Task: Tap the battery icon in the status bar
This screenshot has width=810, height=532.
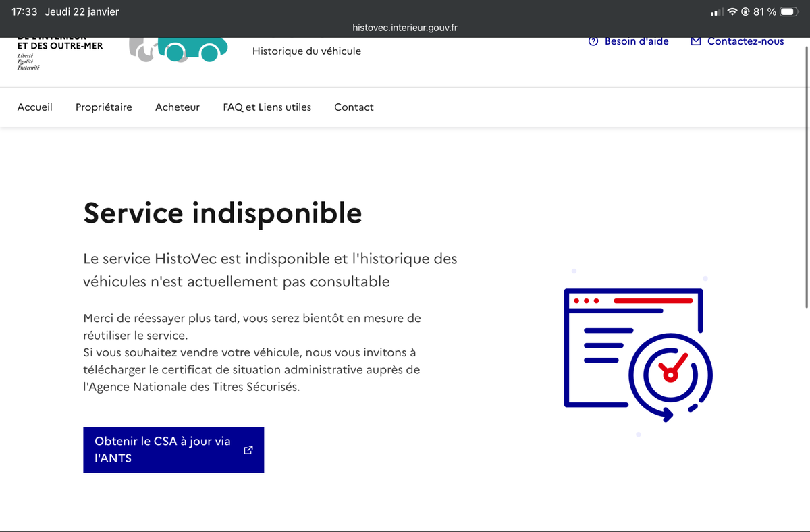Action: (x=789, y=12)
